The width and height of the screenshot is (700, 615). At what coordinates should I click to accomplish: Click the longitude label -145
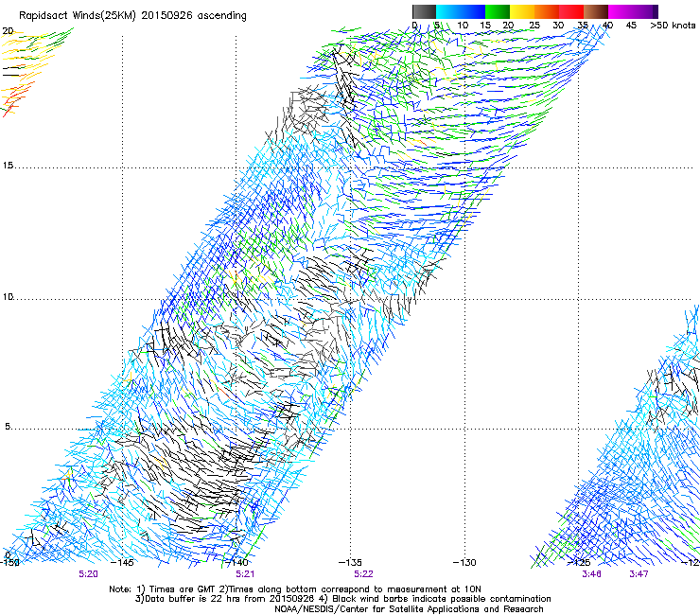122,563
